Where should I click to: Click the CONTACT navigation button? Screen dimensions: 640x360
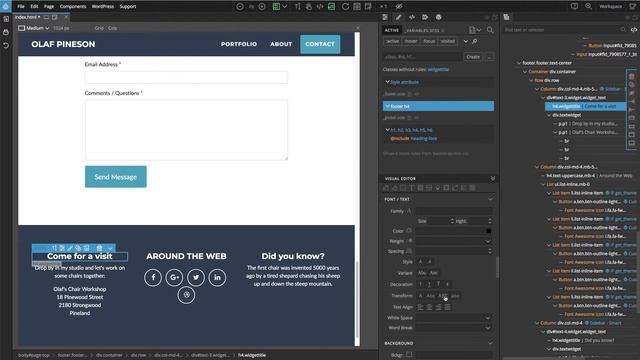pyautogui.click(x=320, y=44)
